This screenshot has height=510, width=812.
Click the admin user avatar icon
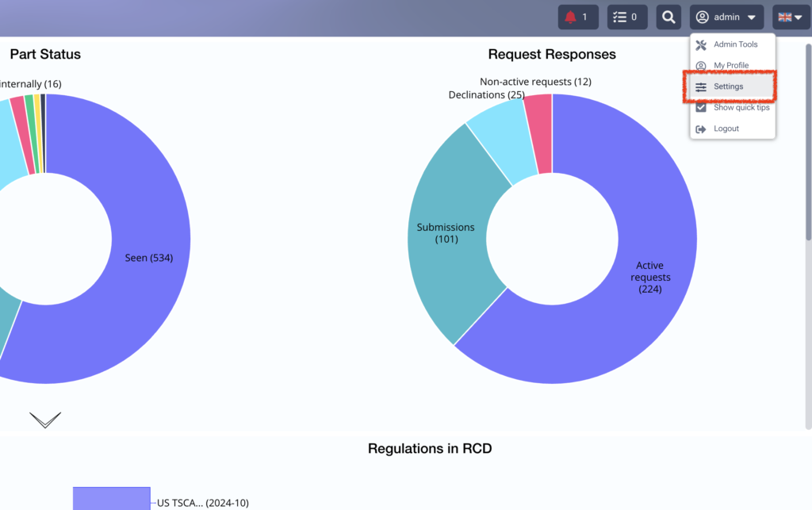(703, 17)
